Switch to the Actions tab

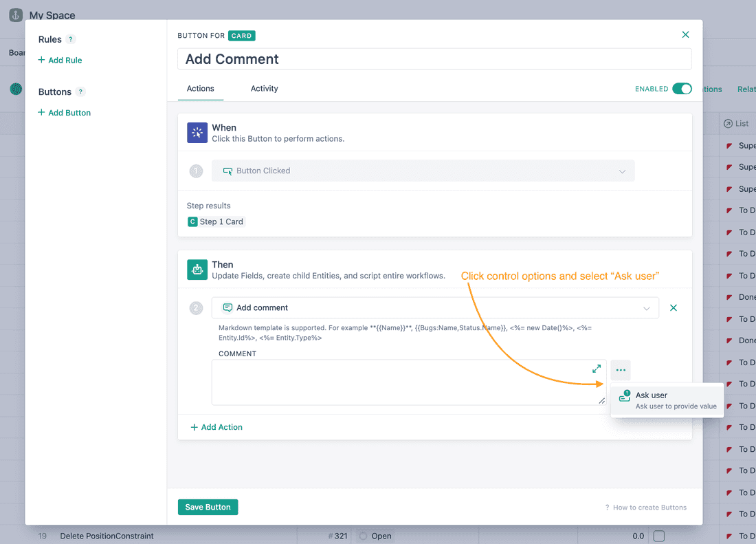point(200,89)
